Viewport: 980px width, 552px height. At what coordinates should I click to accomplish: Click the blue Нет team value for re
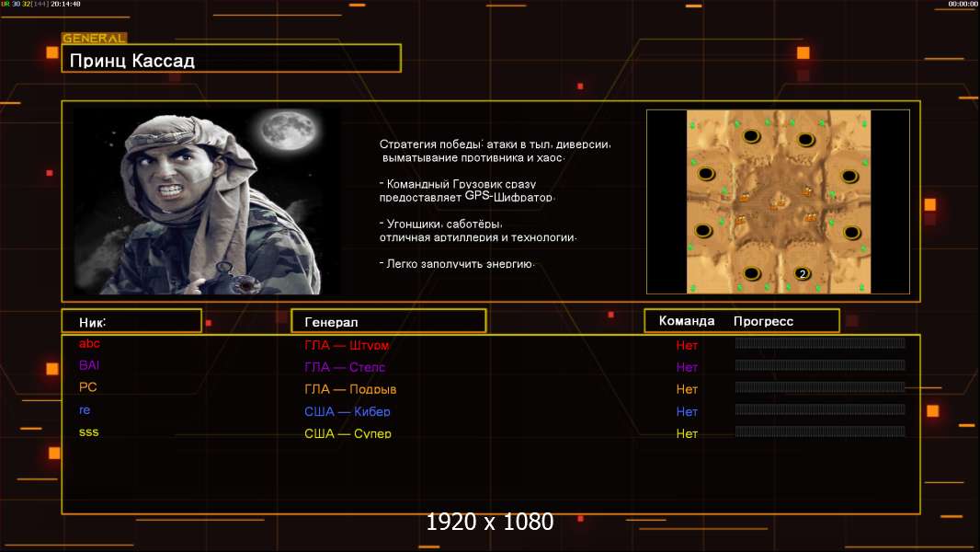[x=687, y=412]
